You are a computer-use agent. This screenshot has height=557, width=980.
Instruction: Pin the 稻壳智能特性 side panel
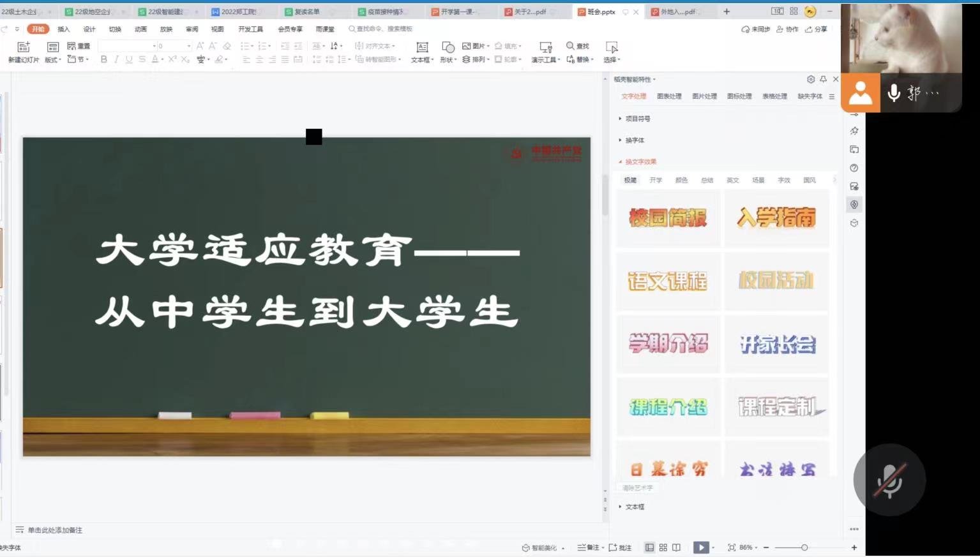point(823,79)
